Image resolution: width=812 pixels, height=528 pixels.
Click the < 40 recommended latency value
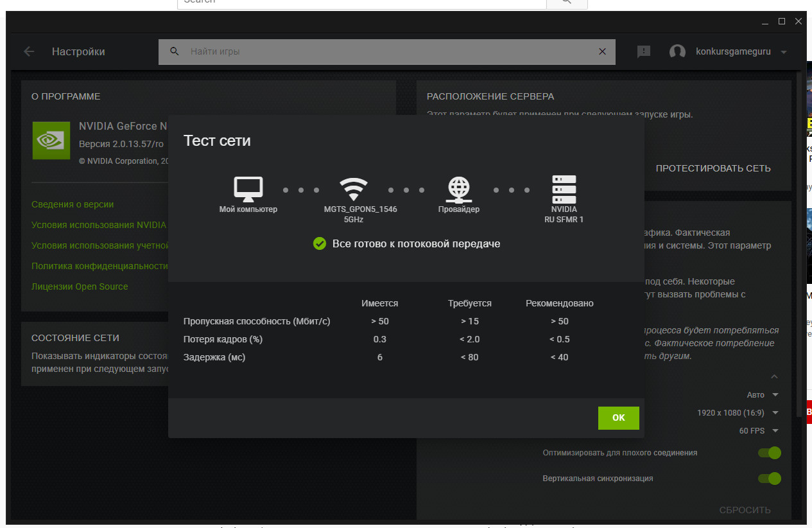tap(560, 357)
